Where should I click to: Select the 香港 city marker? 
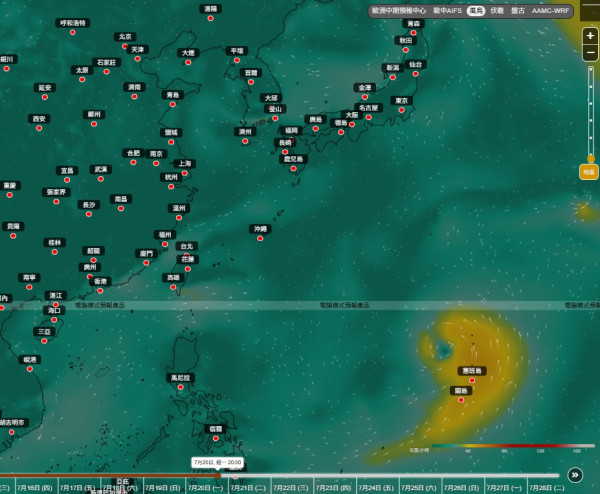pyautogui.click(x=100, y=291)
